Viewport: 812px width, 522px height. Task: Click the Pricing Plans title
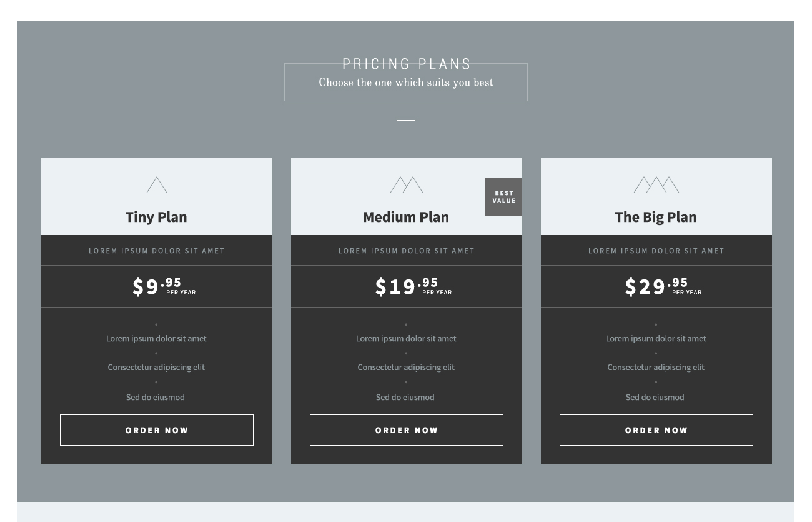tap(407, 64)
